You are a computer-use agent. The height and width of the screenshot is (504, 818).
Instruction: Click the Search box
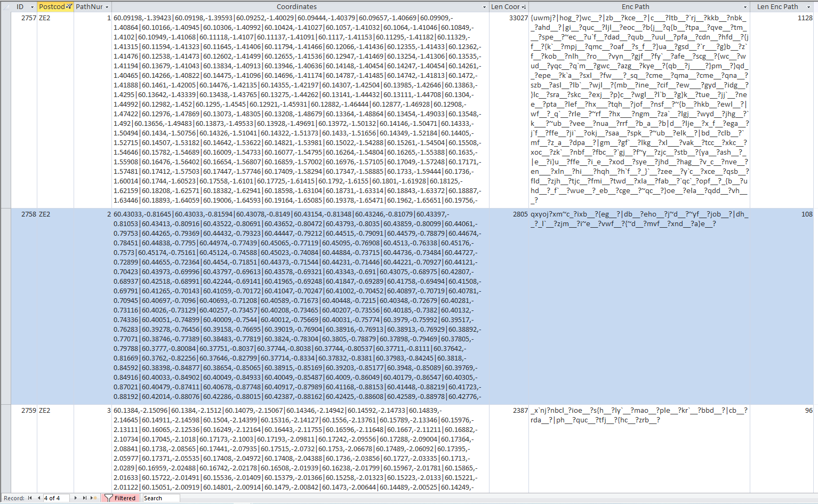click(161, 498)
